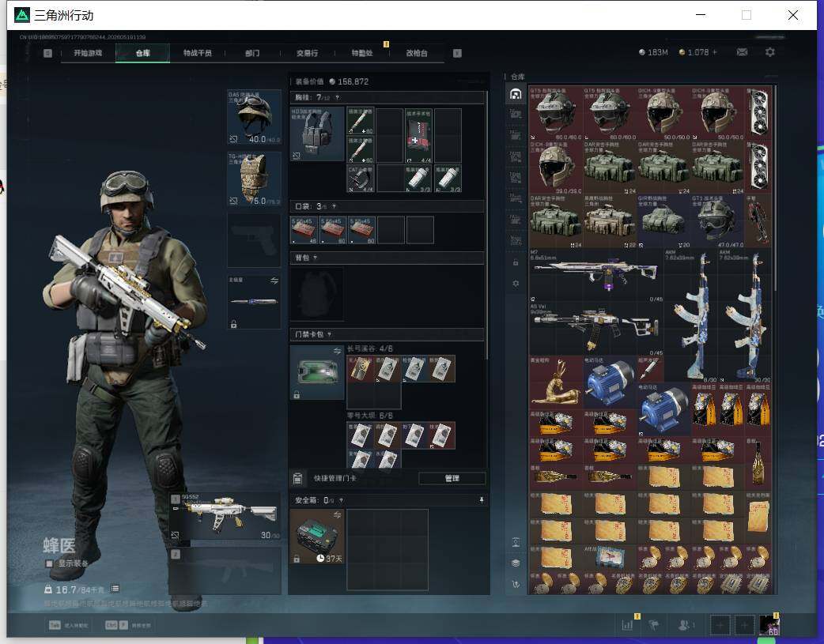
Task: Click help question mark beside 口袋 3/5
Action: [334, 206]
